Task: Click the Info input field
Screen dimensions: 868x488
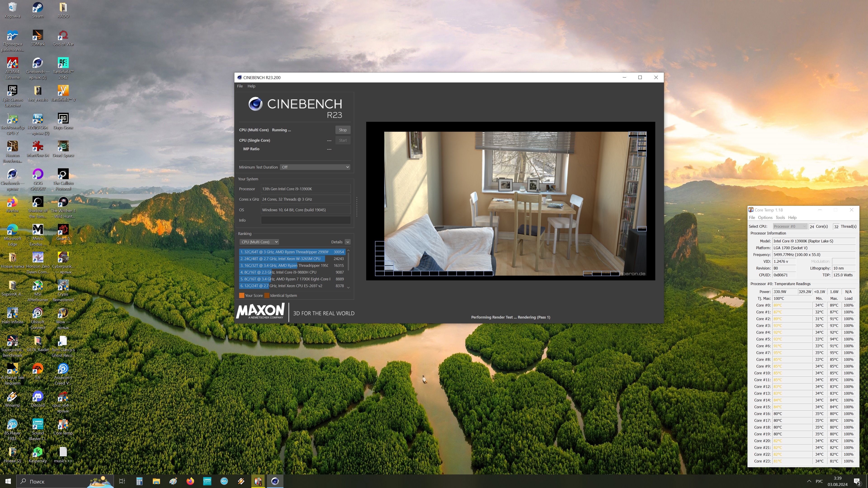Action: point(305,220)
